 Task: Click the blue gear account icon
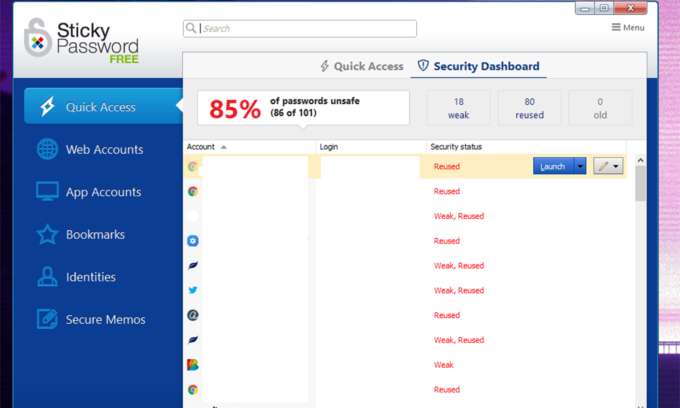tap(193, 241)
